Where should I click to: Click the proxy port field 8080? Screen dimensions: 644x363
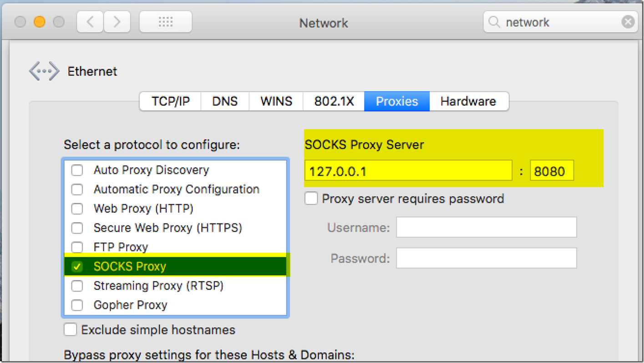pyautogui.click(x=552, y=171)
